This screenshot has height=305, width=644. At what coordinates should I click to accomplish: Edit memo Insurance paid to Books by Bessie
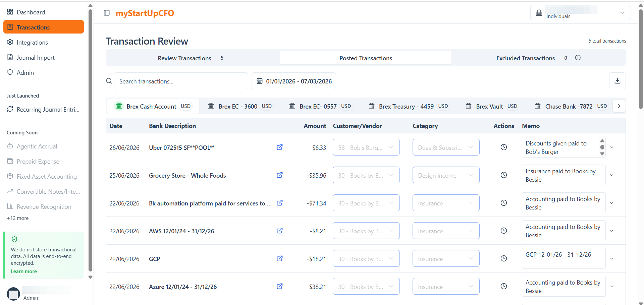563,175
